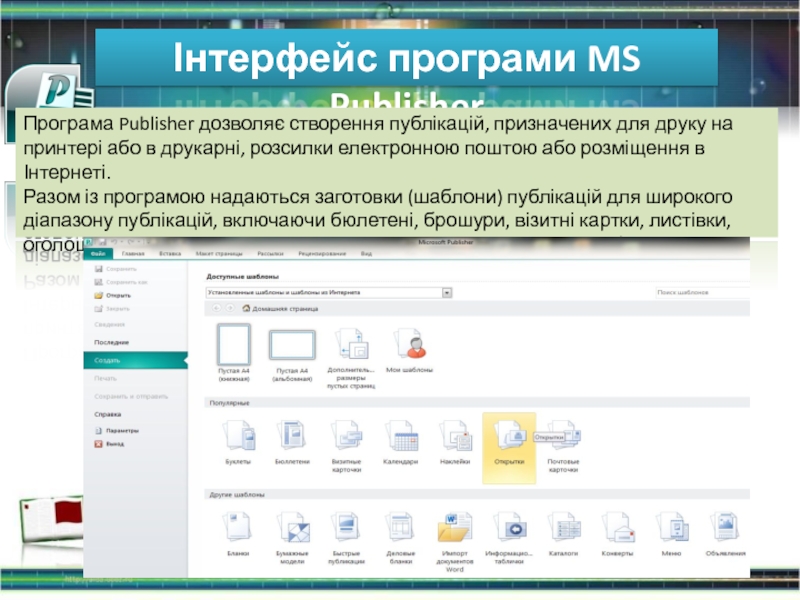The width and height of the screenshot is (800, 600).
Task: Open the Рецензирование ribbon tab
Action: [322, 254]
